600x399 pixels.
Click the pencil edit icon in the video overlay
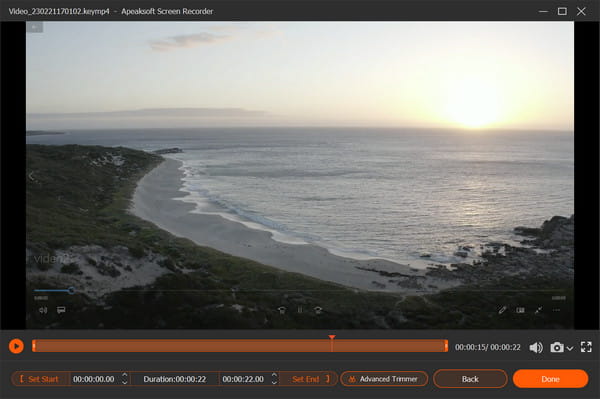click(502, 310)
